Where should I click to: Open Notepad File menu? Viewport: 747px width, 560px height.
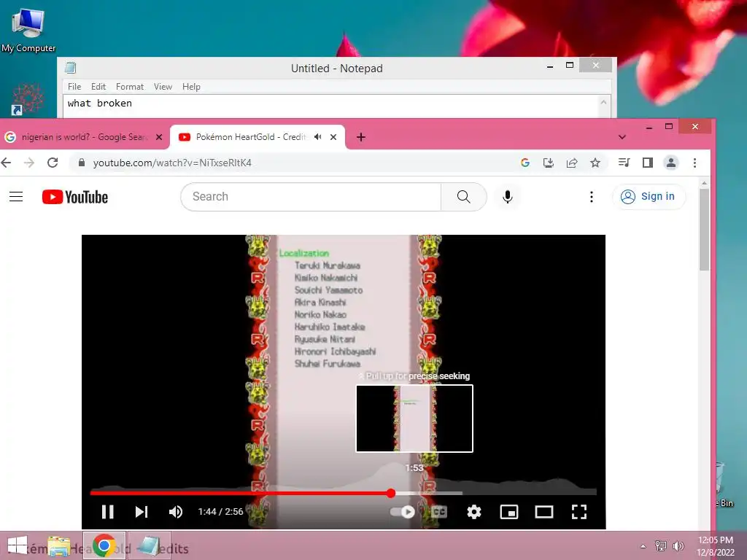click(x=74, y=87)
